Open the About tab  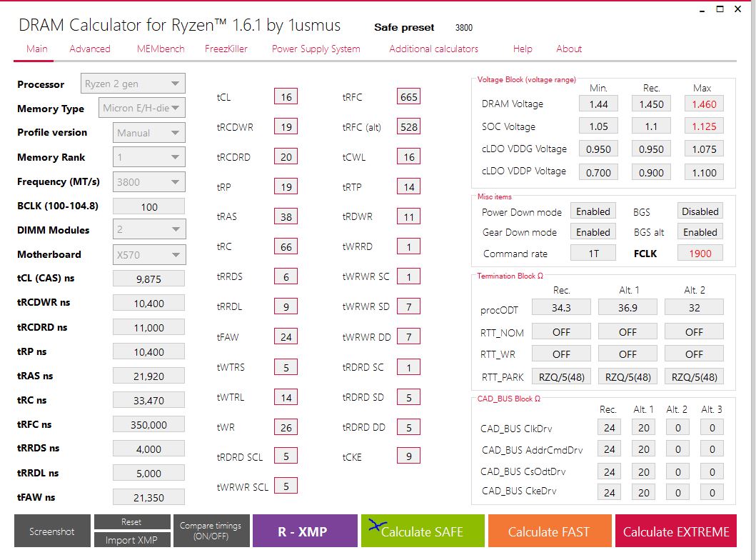click(x=569, y=49)
